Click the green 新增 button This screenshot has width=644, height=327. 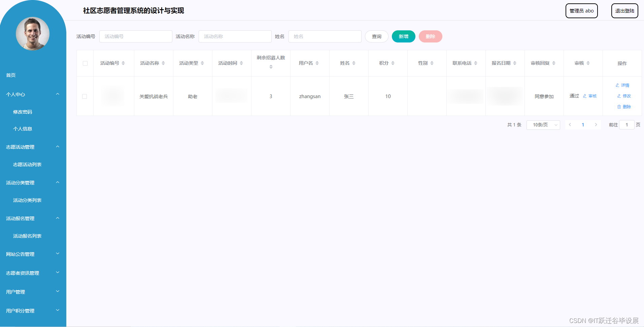404,36
